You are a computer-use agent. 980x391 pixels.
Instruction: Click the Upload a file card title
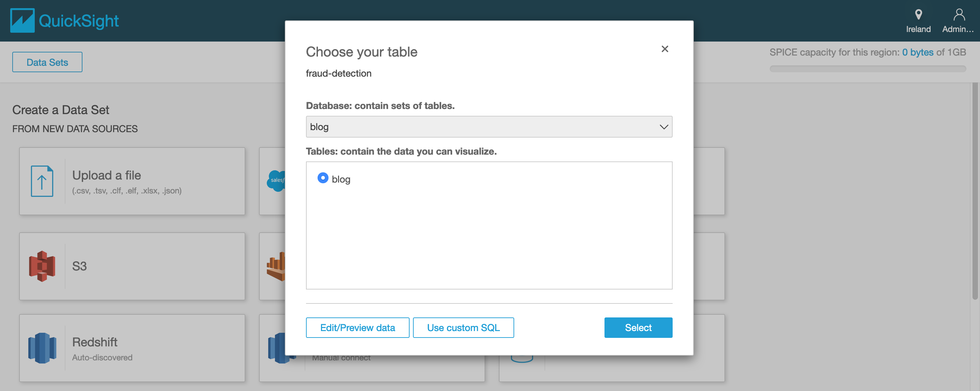pos(107,175)
